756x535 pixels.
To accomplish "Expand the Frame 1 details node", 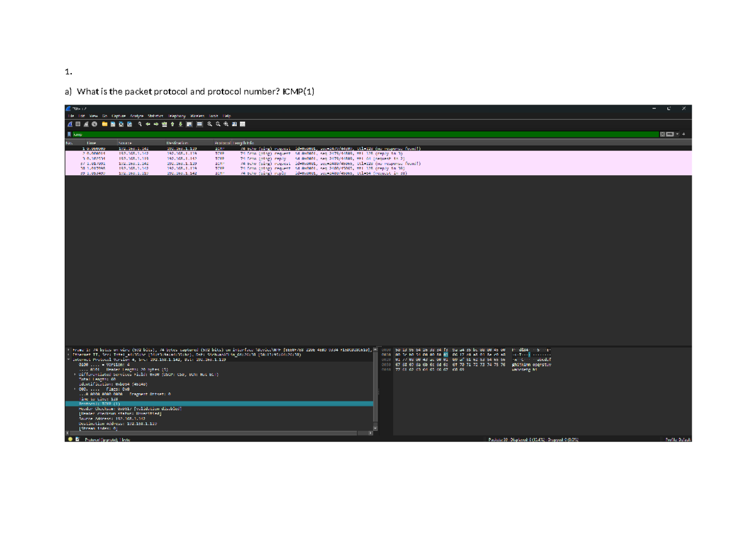I will coord(69,350).
